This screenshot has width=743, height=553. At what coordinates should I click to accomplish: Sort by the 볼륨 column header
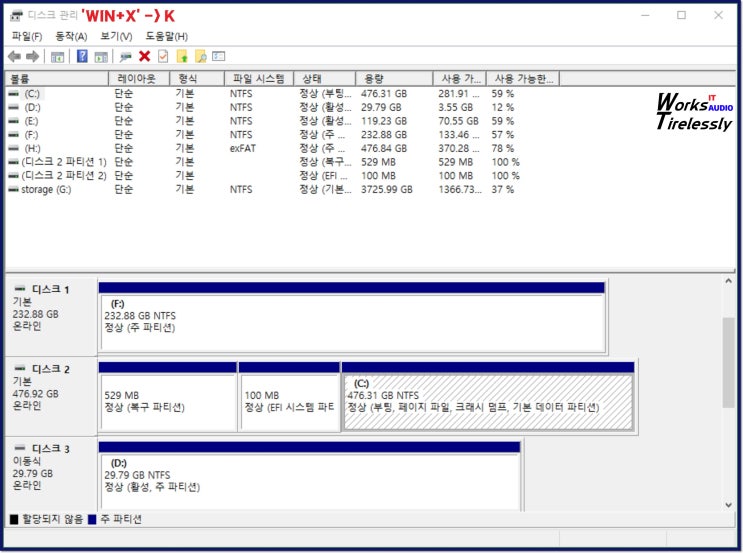coord(56,79)
